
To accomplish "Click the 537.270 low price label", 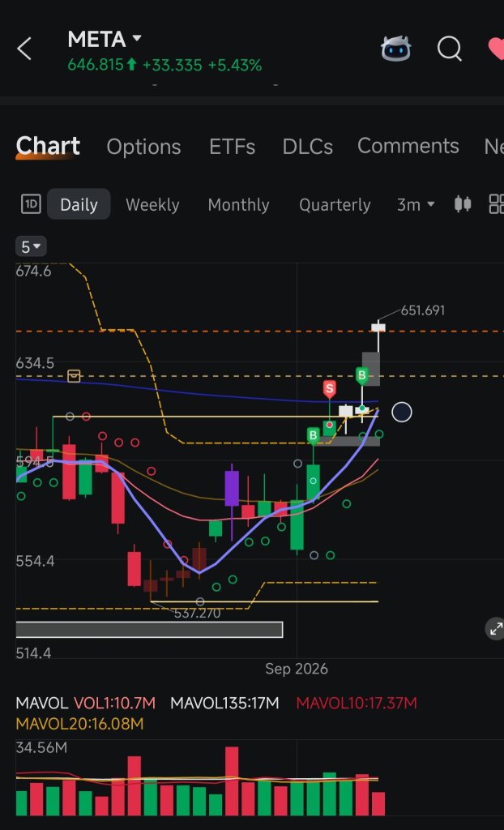I will pos(197,614).
